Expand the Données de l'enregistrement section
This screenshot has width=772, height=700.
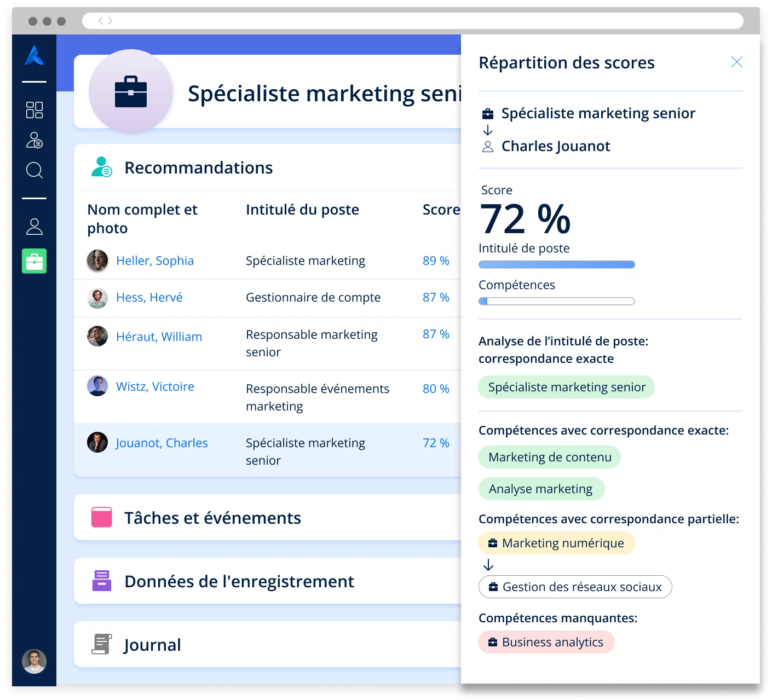239,581
